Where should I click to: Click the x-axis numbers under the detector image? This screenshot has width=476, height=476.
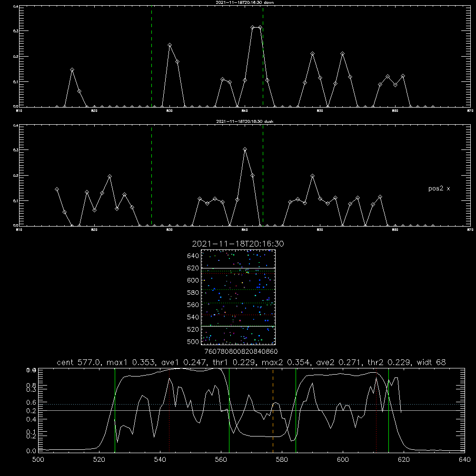pyautogui.click(x=241, y=351)
